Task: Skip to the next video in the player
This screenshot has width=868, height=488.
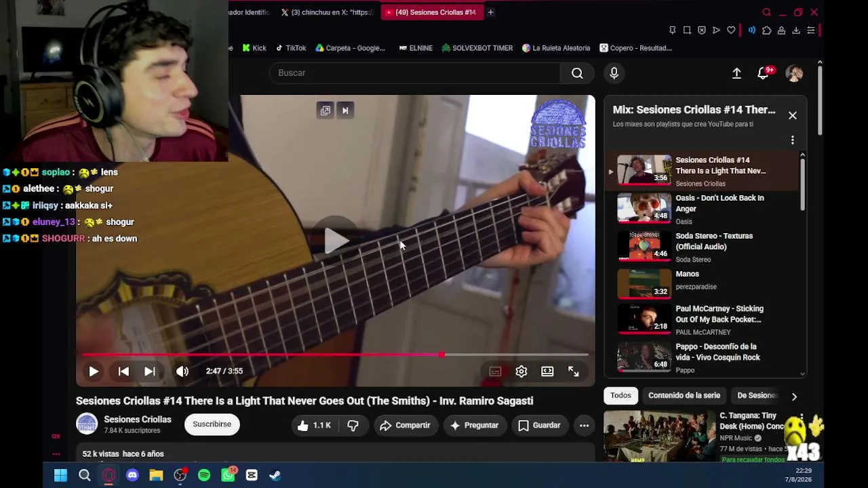Action: point(149,371)
